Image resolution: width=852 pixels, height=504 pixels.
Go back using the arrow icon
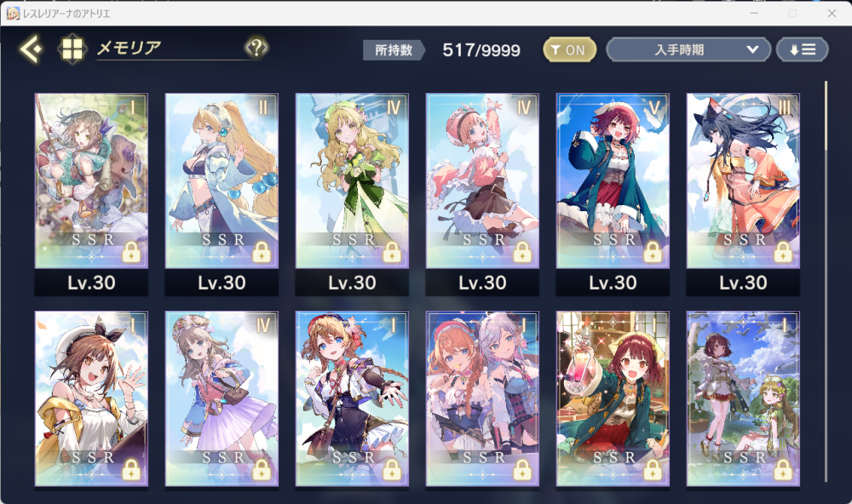31,49
